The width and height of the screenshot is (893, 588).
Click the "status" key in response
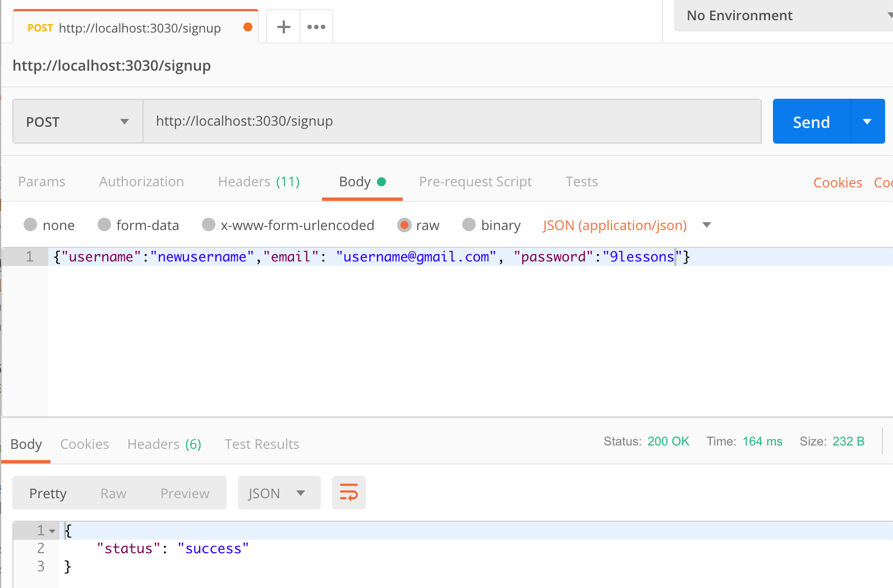coord(128,549)
